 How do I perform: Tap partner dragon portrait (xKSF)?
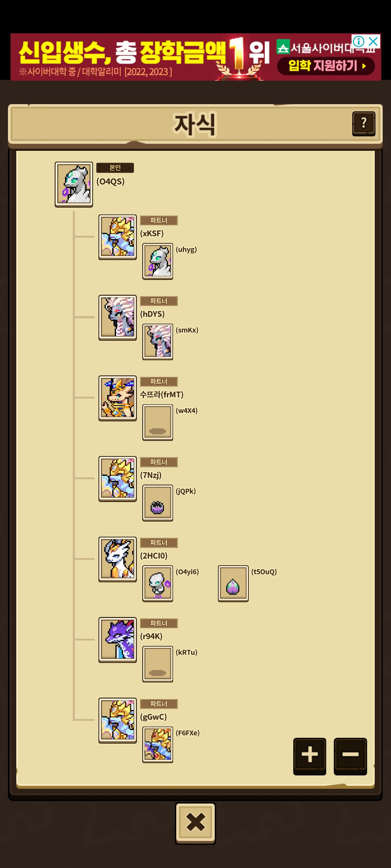(x=118, y=237)
